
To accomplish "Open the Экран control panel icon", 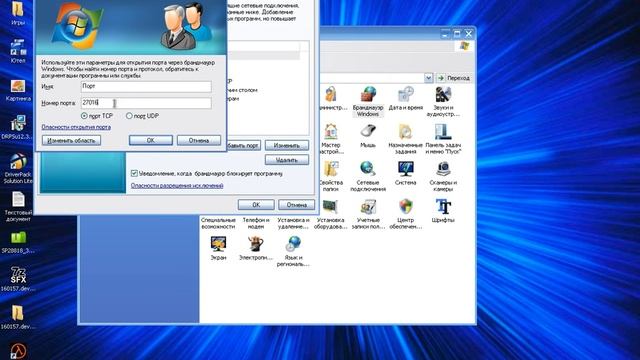I will (218, 248).
